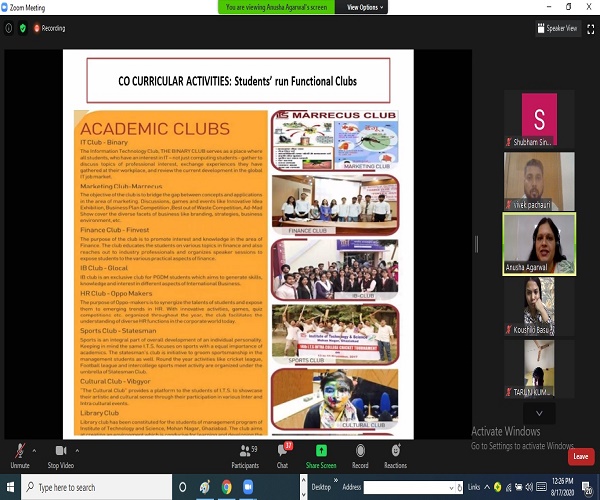Click the Record button
Image resolution: width=600 pixels, height=500 pixels.
[360, 456]
